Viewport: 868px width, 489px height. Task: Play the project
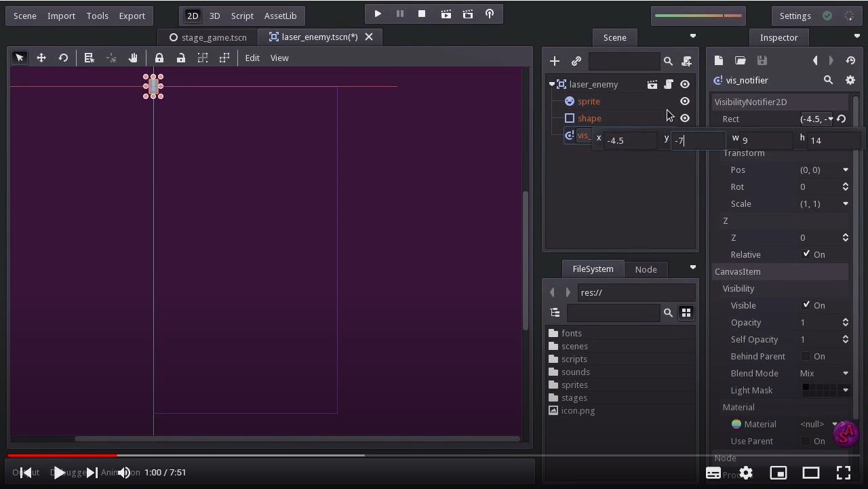tap(378, 14)
